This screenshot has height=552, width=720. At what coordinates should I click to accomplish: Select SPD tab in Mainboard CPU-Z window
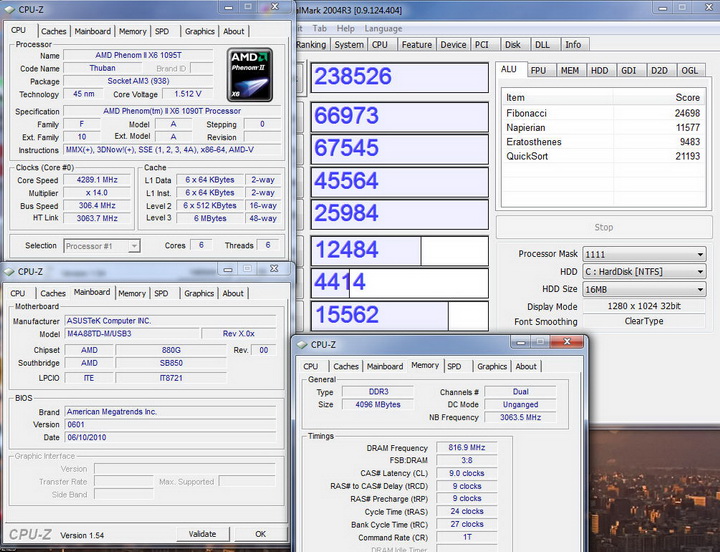point(161,293)
